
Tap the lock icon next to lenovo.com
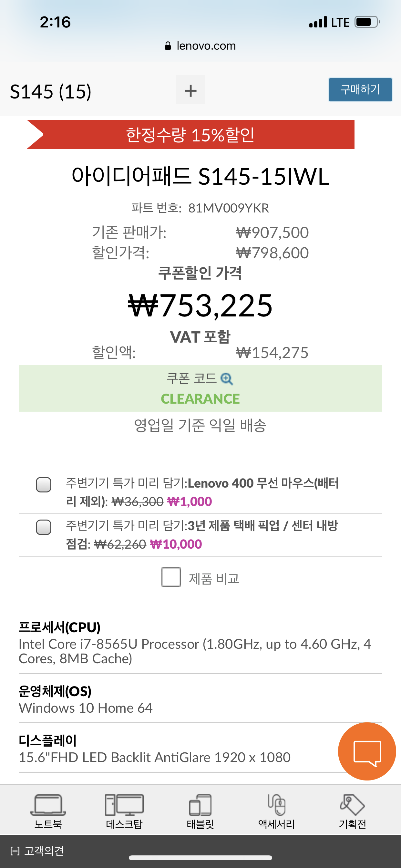[x=168, y=46]
